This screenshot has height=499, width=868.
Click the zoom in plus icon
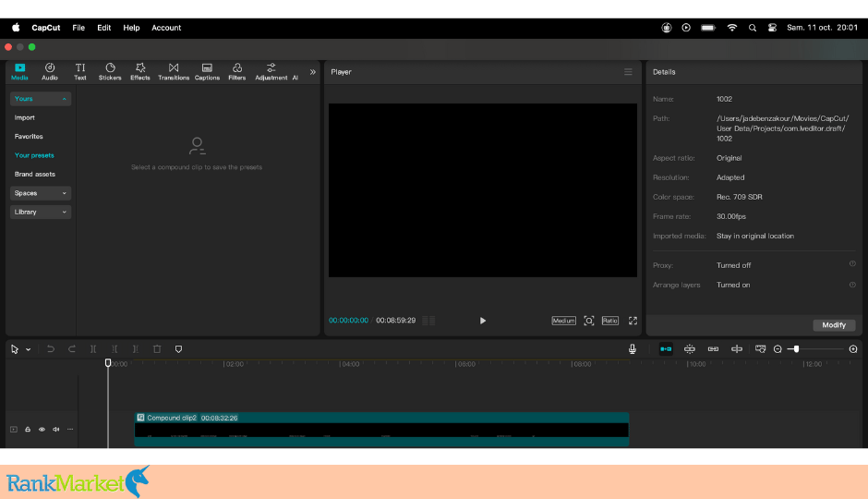[853, 349]
